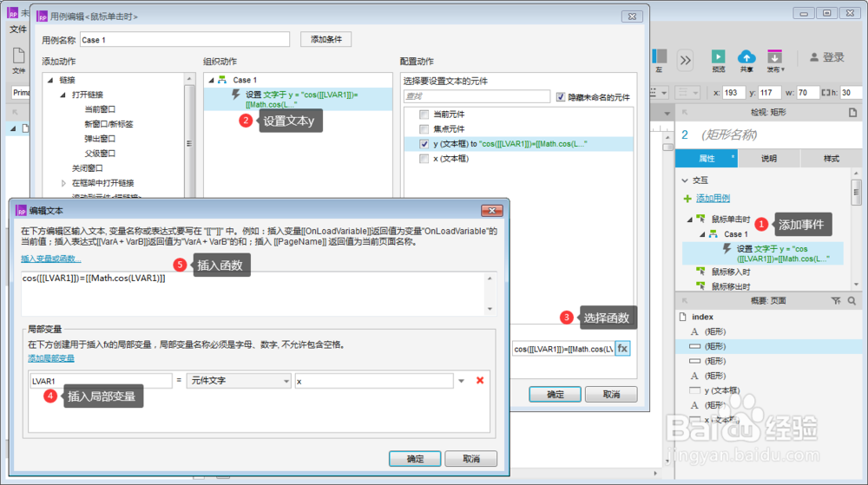This screenshot has height=485, width=868.
Task: Click green plus add case icon
Action: 687,199
